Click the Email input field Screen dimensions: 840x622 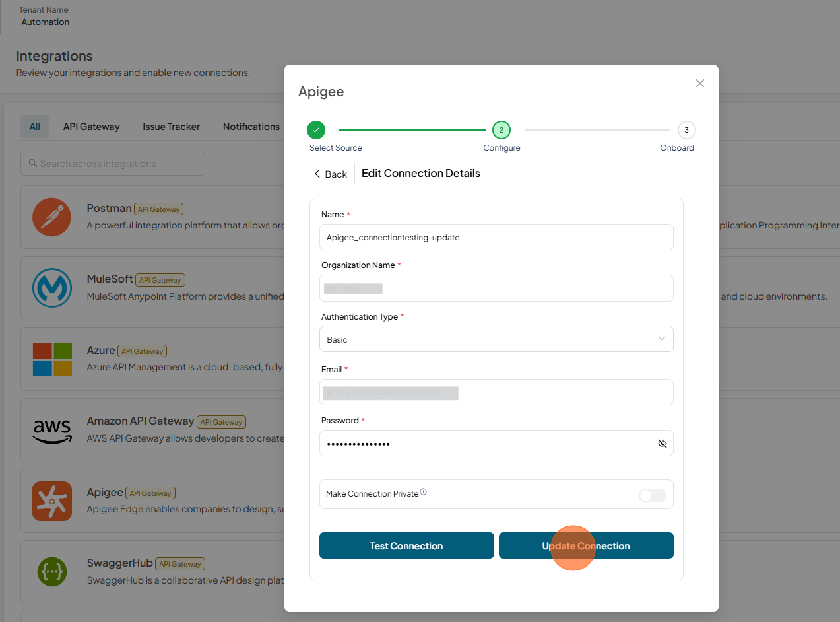(496, 392)
